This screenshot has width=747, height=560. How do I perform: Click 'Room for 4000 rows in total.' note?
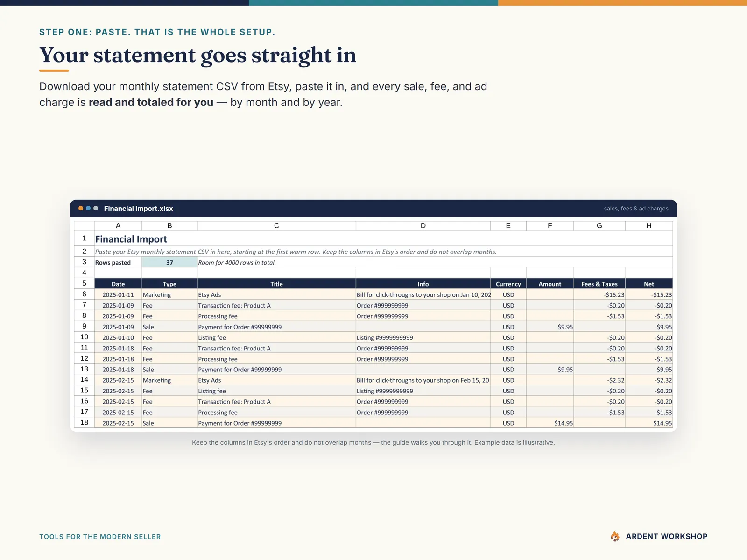click(x=237, y=262)
